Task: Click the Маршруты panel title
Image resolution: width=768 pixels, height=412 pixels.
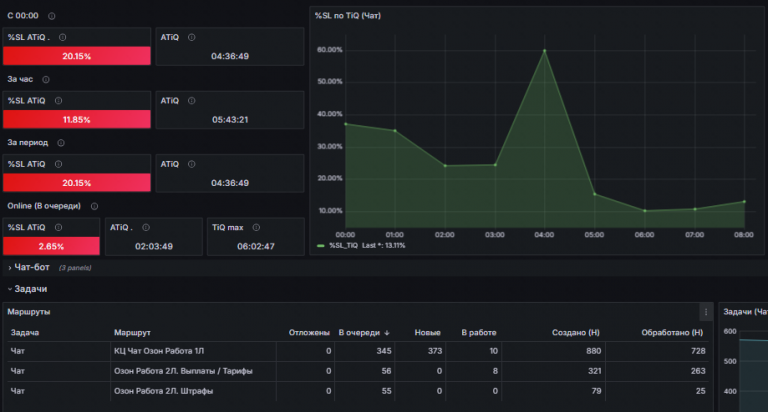Action: click(x=28, y=312)
